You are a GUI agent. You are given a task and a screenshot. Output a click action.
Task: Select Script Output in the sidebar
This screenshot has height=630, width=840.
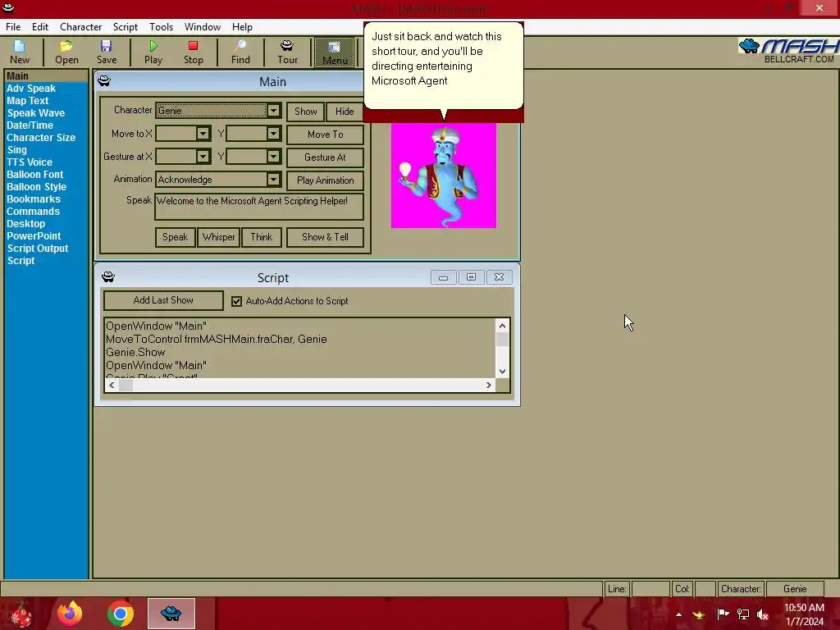click(x=38, y=249)
